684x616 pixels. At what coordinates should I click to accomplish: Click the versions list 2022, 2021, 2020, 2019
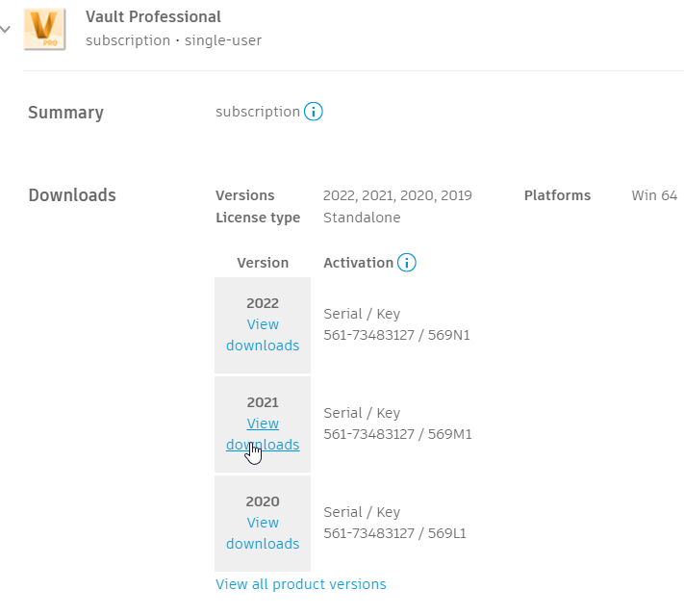(x=397, y=195)
